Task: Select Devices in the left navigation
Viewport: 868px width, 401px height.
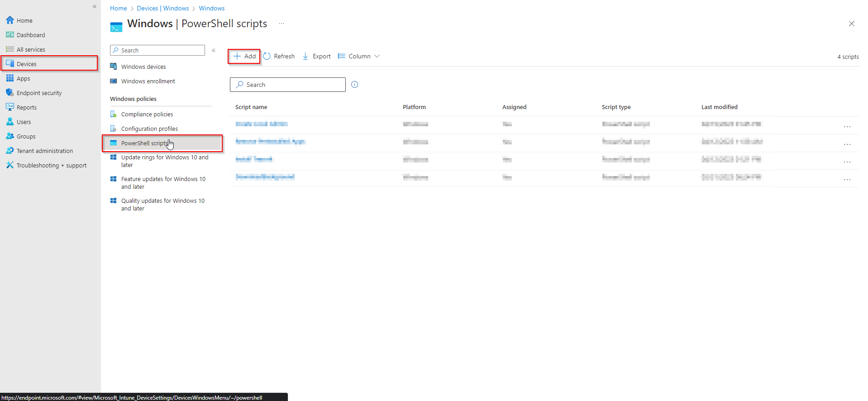Action: [50, 64]
